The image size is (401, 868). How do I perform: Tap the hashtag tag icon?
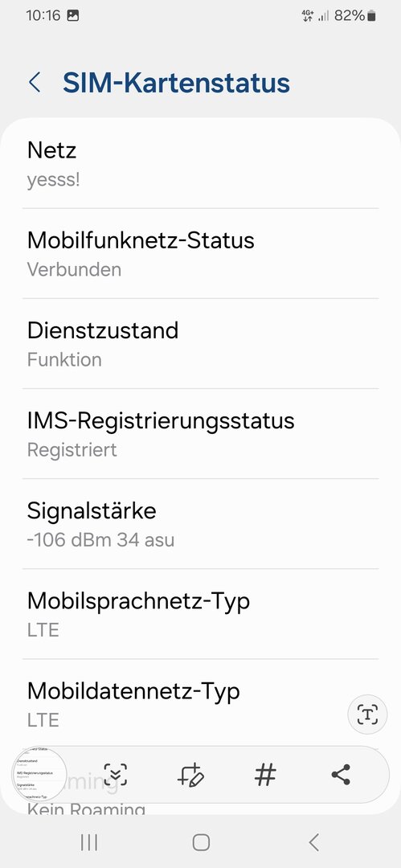265,775
